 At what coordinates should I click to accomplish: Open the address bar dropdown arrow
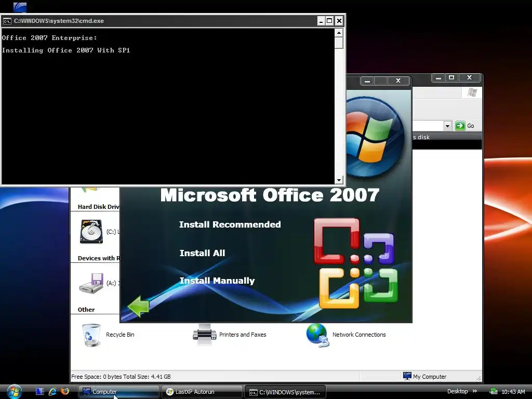[x=447, y=126]
